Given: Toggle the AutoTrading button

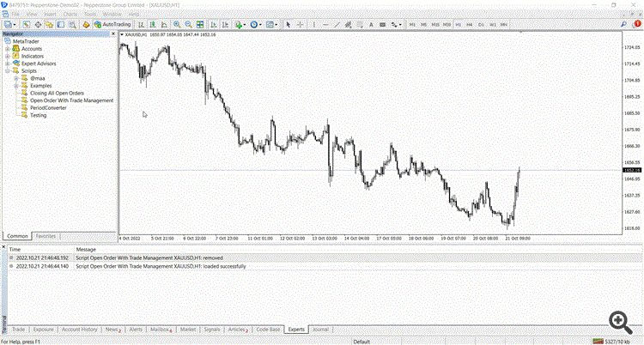Looking at the screenshot, I should pyautogui.click(x=112, y=25).
